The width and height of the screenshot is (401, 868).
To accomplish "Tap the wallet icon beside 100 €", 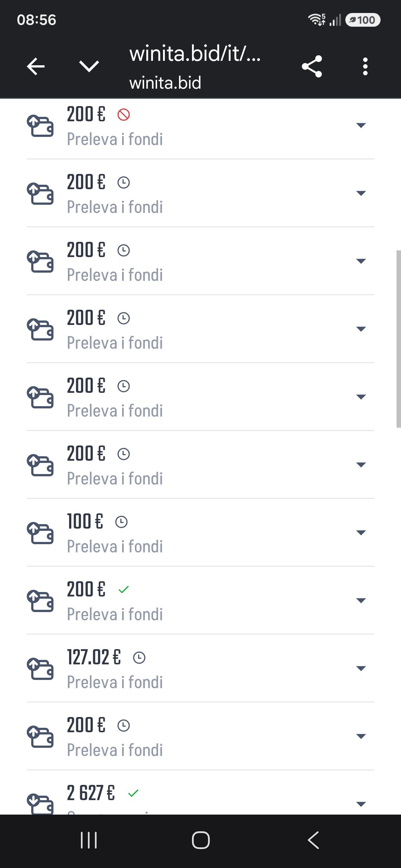I will click(40, 533).
